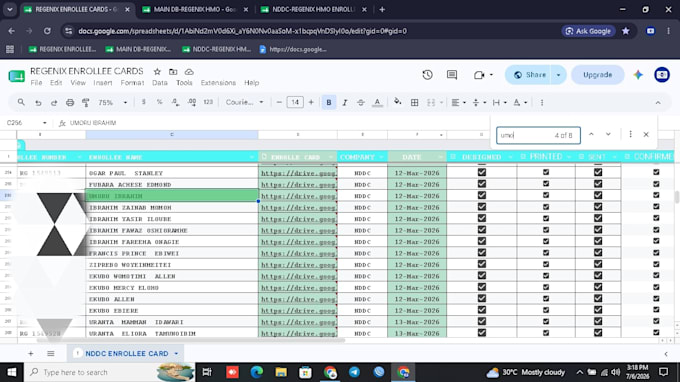680x382 pixels.
Task: Open the name box dropdown
Action: pyautogui.click(x=44, y=123)
